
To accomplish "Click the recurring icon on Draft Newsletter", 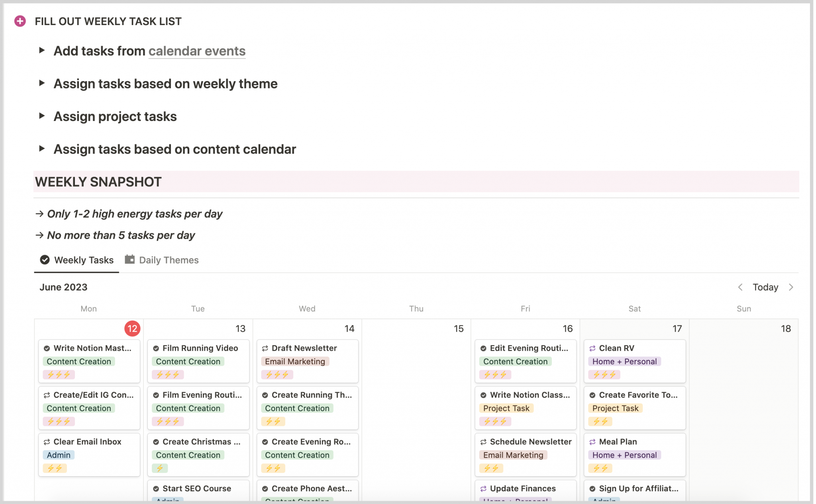I will 265,348.
